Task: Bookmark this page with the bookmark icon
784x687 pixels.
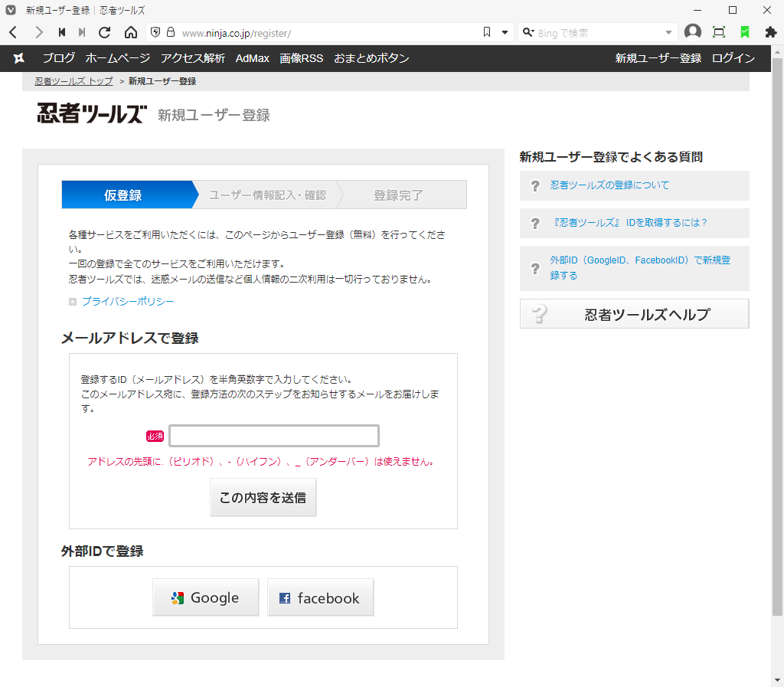Action: coord(487,32)
